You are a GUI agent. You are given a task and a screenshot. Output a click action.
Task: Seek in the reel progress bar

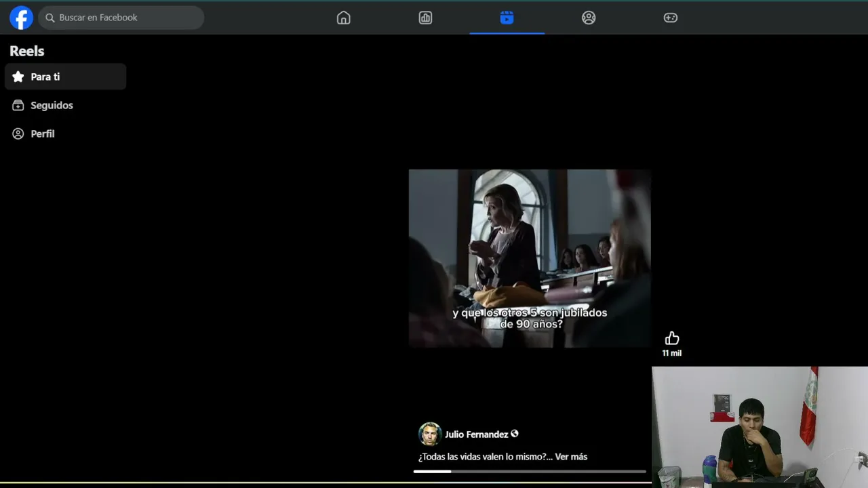point(530,471)
